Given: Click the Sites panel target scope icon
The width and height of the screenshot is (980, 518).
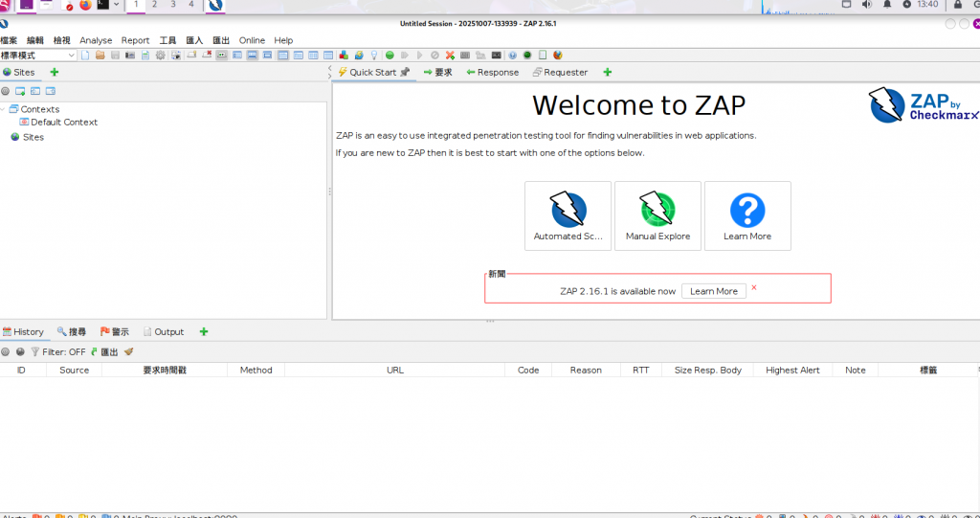Looking at the screenshot, I should click(6, 91).
